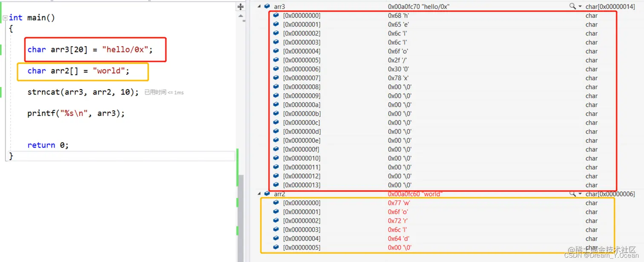Click cube icon of the 0x77 'w' row
Image resolution: width=644 pixels, height=262 pixels.
pyautogui.click(x=276, y=203)
